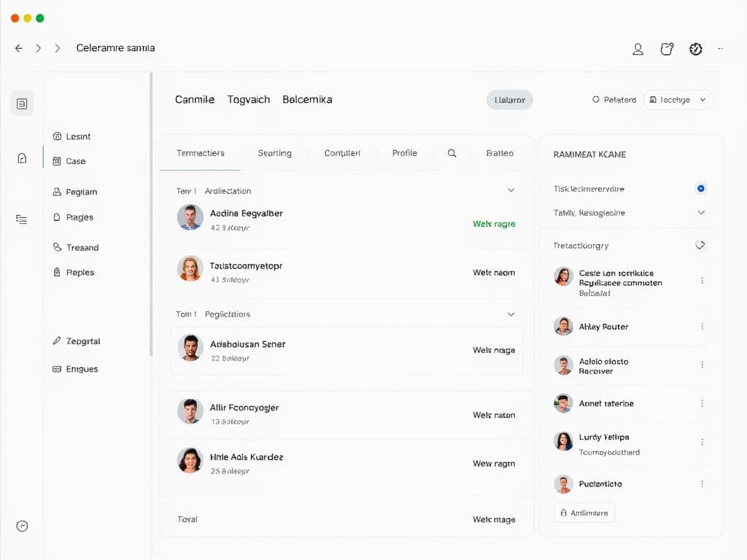Viewport: 747px width, 560px height.
Task: Go back with the left arrow
Action: 18,48
